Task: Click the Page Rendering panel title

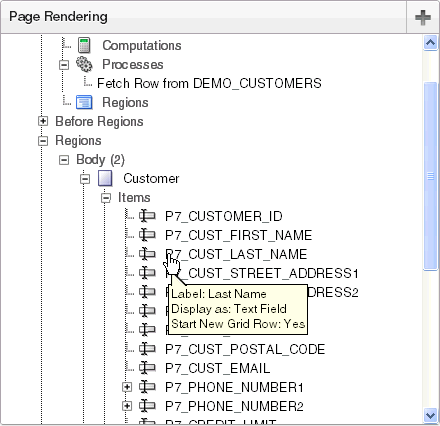Action: coord(58,16)
